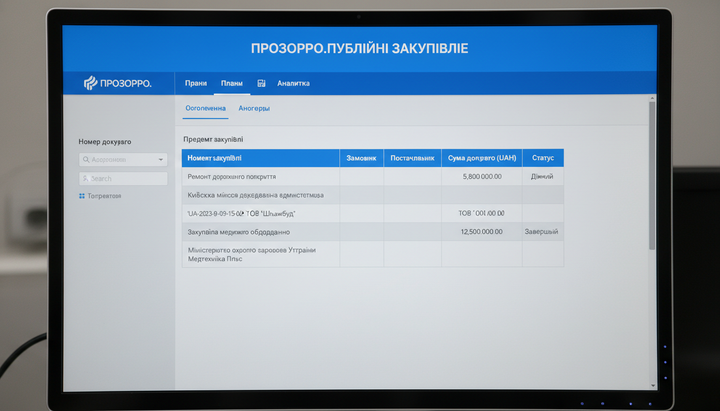720x411 pixels.
Task: Select the Ремонт дорожнго покрyття row
Action: pyautogui.click(x=373, y=176)
